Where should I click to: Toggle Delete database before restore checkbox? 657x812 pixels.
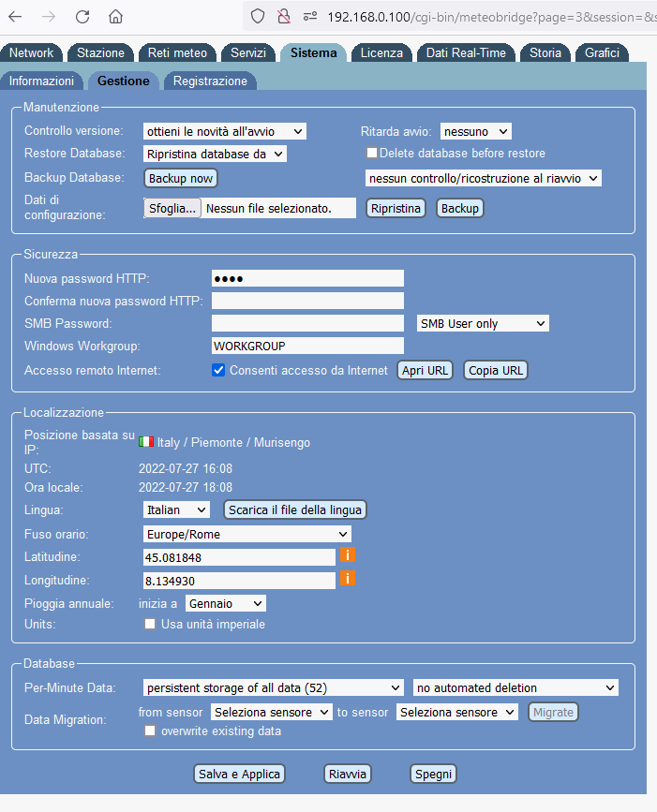pos(371,153)
